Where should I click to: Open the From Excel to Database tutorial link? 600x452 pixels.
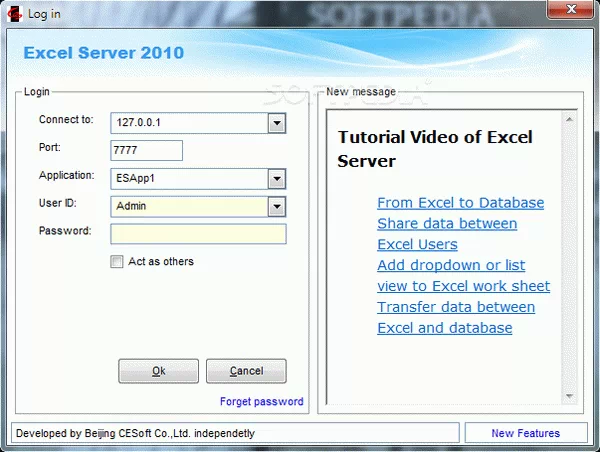(x=461, y=203)
